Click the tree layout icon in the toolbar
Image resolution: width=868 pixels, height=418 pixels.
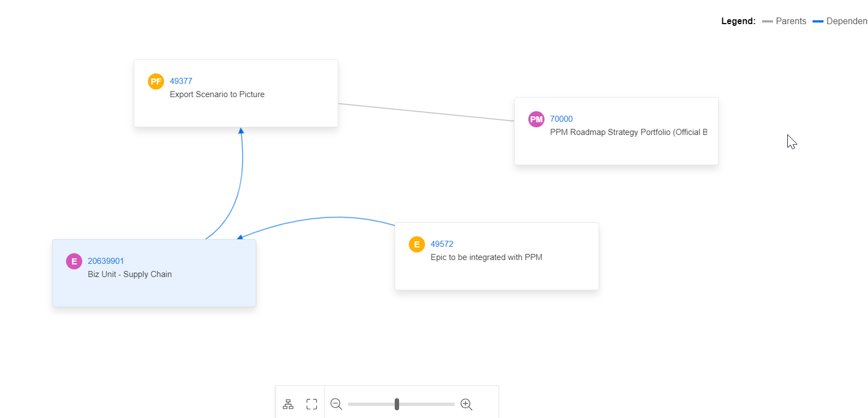click(x=288, y=404)
